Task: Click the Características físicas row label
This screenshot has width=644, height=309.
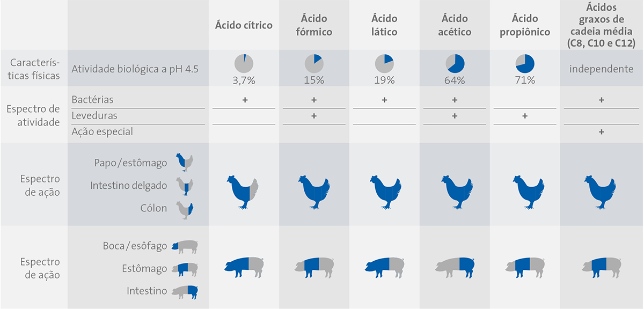Action: pos(33,69)
